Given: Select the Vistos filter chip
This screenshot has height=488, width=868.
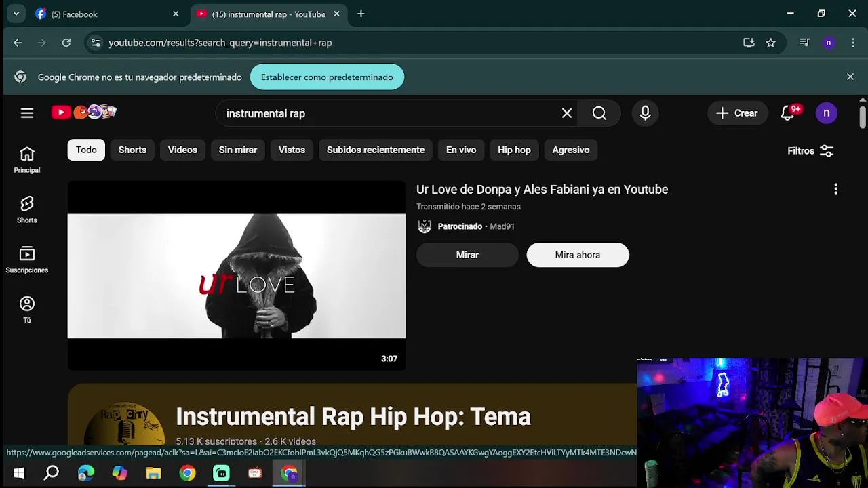Looking at the screenshot, I should [292, 150].
